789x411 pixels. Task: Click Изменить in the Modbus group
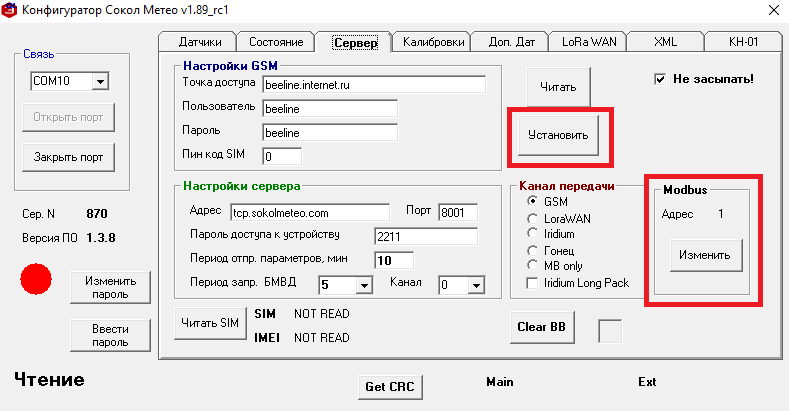tap(704, 255)
